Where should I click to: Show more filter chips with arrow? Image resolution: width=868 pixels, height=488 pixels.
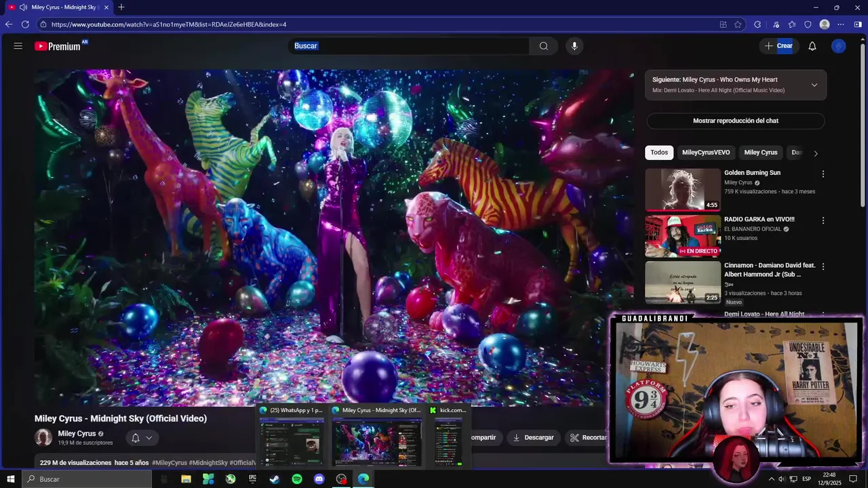click(x=816, y=153)
